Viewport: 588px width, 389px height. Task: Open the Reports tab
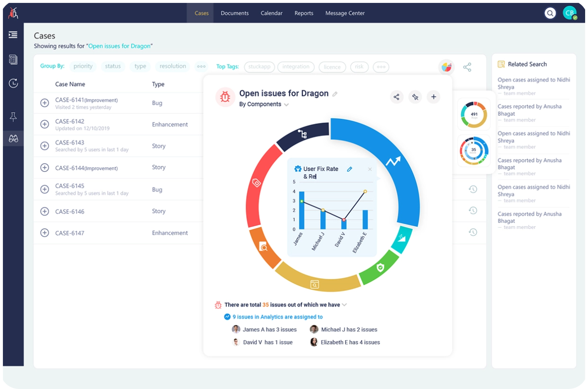tap(304, 13)
